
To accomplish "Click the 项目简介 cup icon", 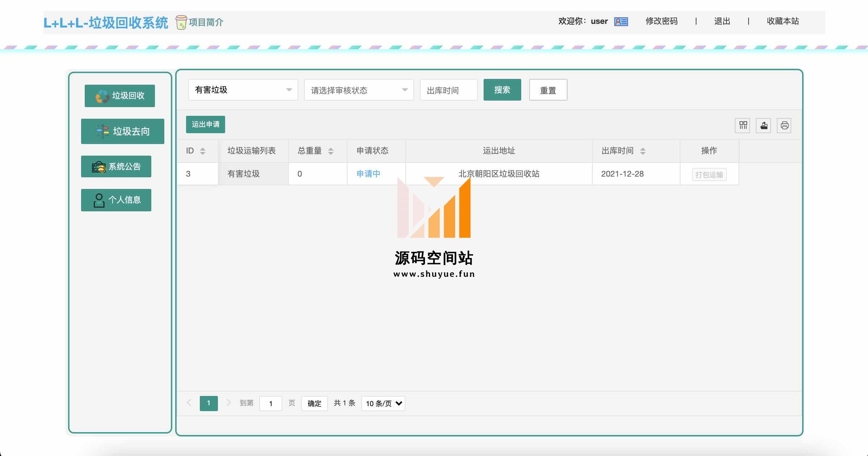I will (x=181, y=22).
